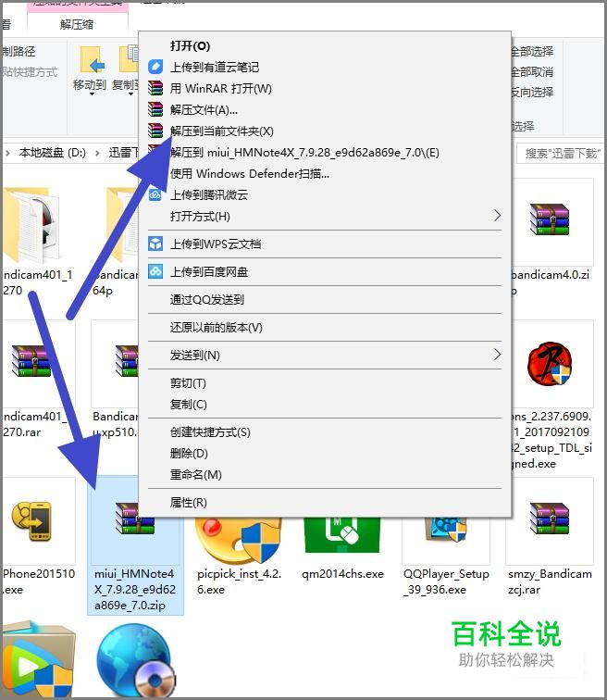Select the bandicam4.0.zip archive
The width and height of the screenshot is (607, 700).
[x=550, y=237]
